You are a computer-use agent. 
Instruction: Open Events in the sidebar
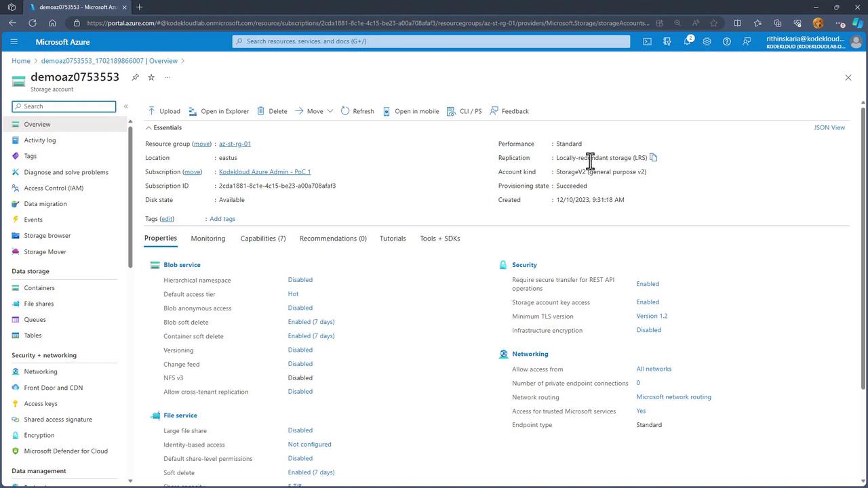33,220
